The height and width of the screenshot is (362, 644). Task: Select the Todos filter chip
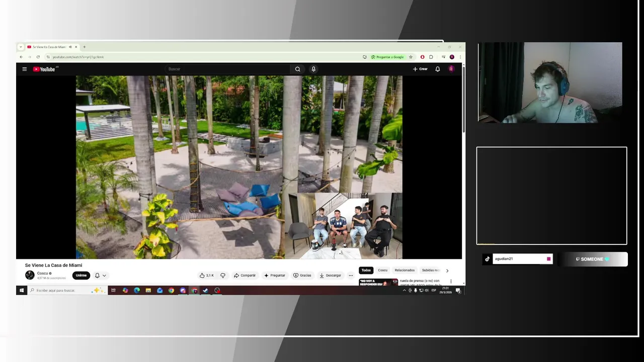point(366,270)
